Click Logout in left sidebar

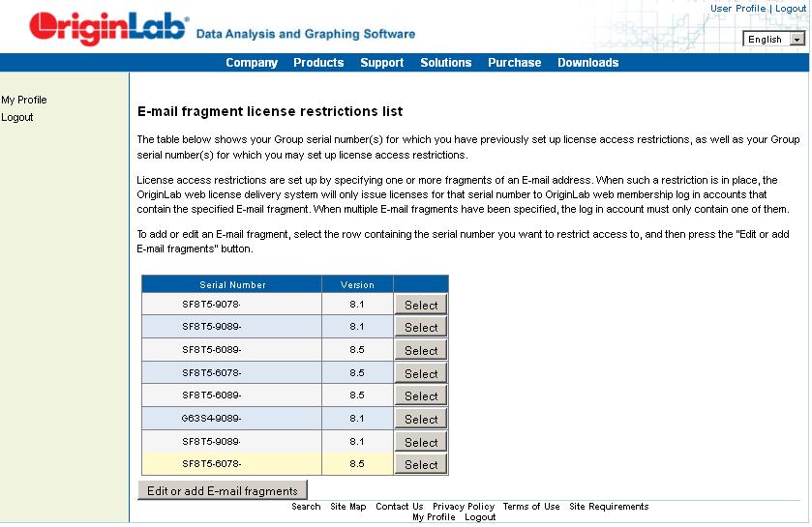point(17,117)
